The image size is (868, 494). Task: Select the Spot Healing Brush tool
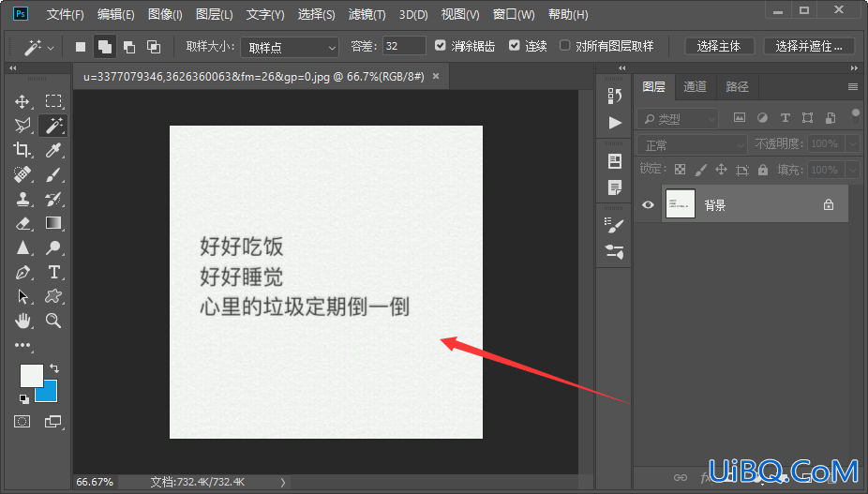[x=22, y=174]
